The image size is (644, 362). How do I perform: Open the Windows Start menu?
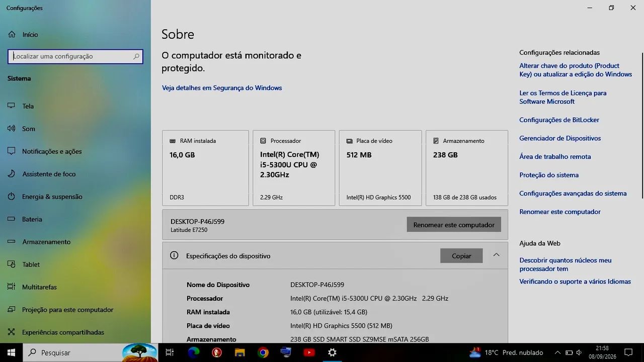pyautogui.click(x=11, y=352)
